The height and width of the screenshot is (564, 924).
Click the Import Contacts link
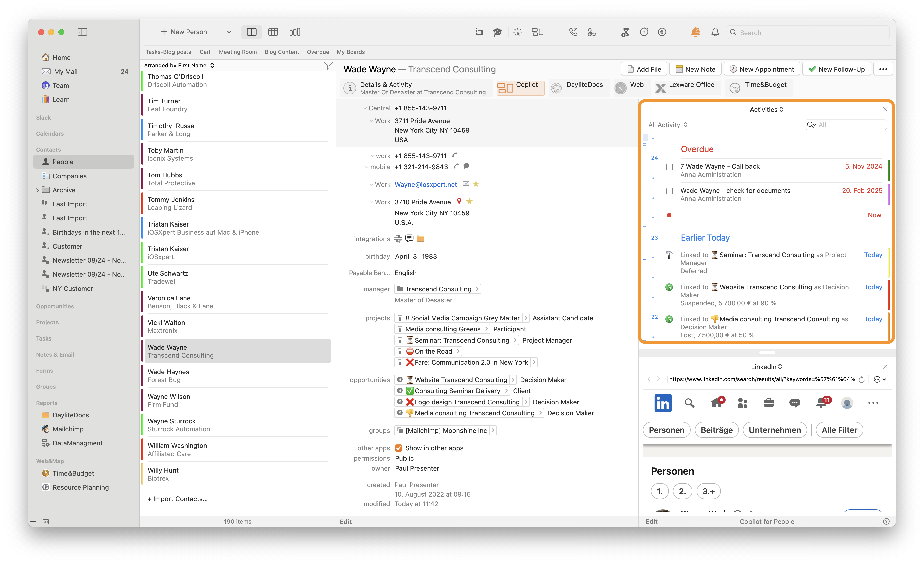[178, 499]
